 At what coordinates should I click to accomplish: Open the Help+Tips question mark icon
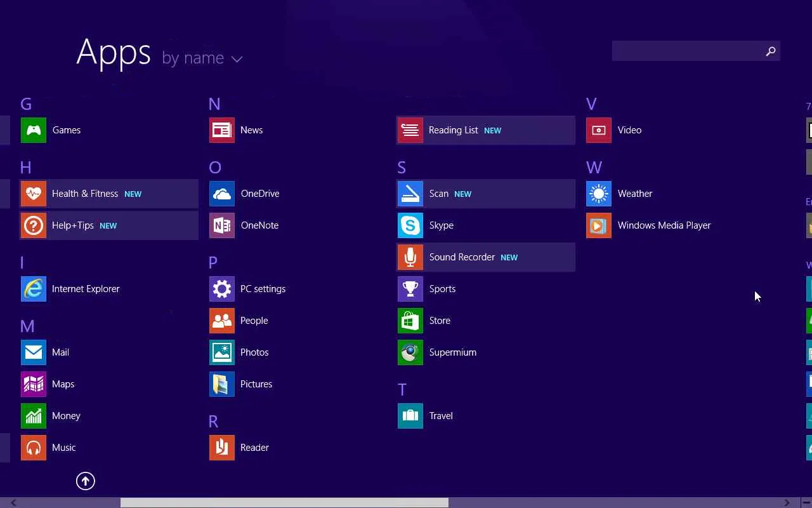34,225
